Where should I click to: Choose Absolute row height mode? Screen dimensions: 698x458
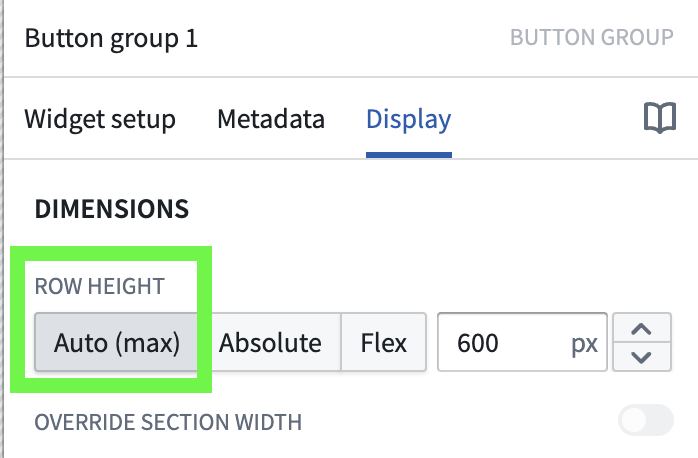pos(270,343)
